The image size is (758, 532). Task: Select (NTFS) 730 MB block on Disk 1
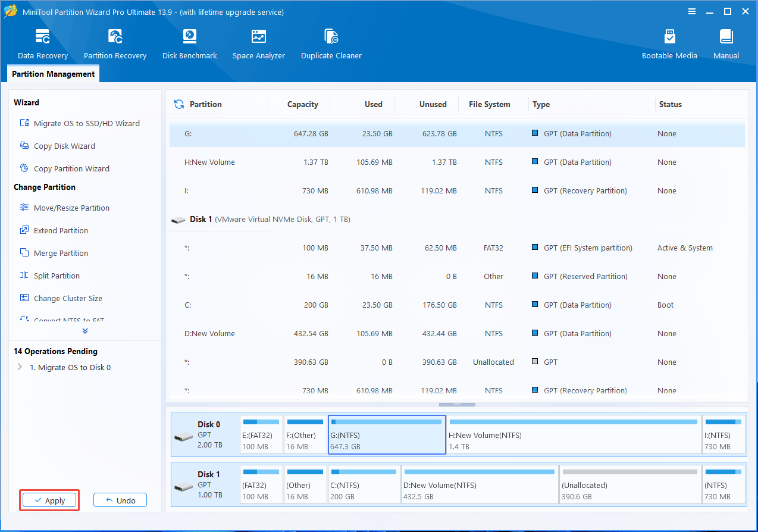[x=723, y=485]
